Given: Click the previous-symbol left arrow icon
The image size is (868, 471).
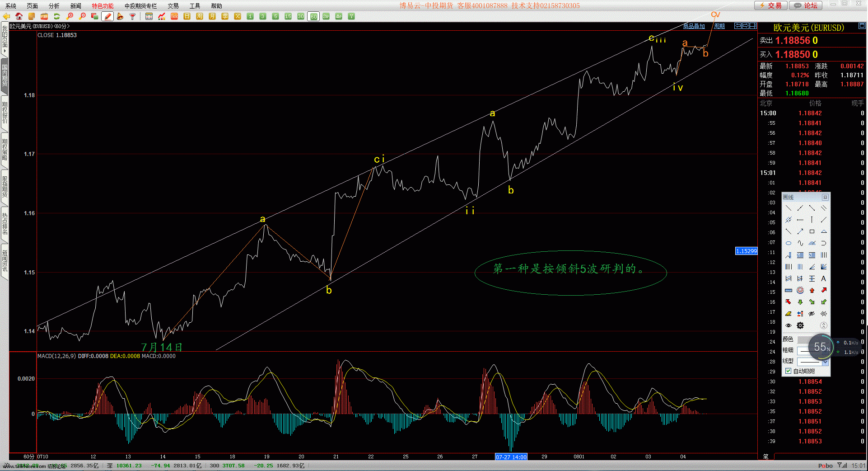Looking at the screenshot, I should [x=738, y=26].
